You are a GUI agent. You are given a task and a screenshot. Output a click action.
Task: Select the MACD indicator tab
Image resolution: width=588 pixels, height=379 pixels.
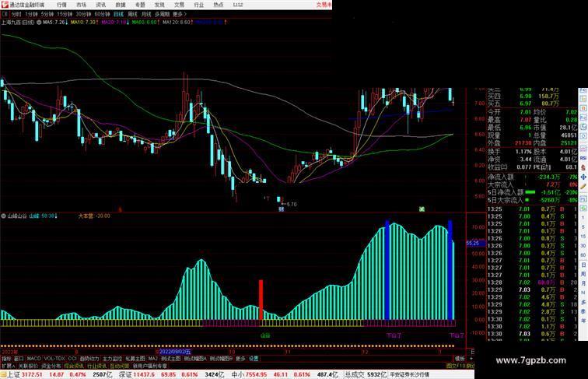33,359
